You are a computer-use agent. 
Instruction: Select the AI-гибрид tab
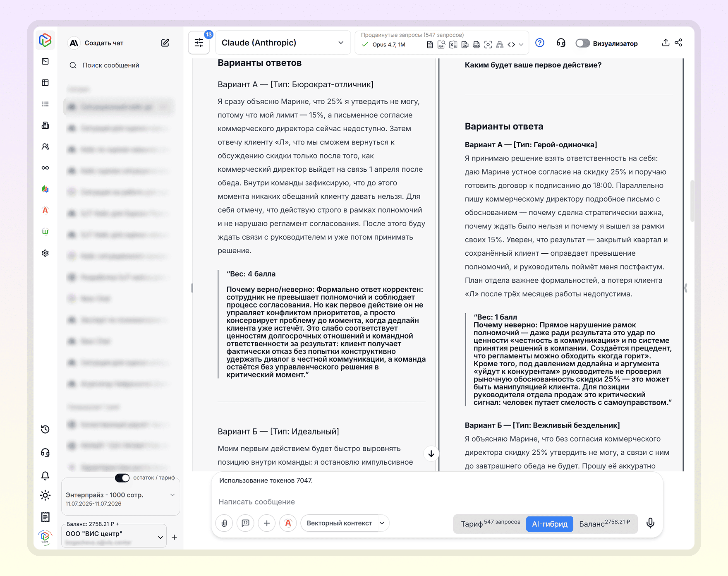pos(550,524)
